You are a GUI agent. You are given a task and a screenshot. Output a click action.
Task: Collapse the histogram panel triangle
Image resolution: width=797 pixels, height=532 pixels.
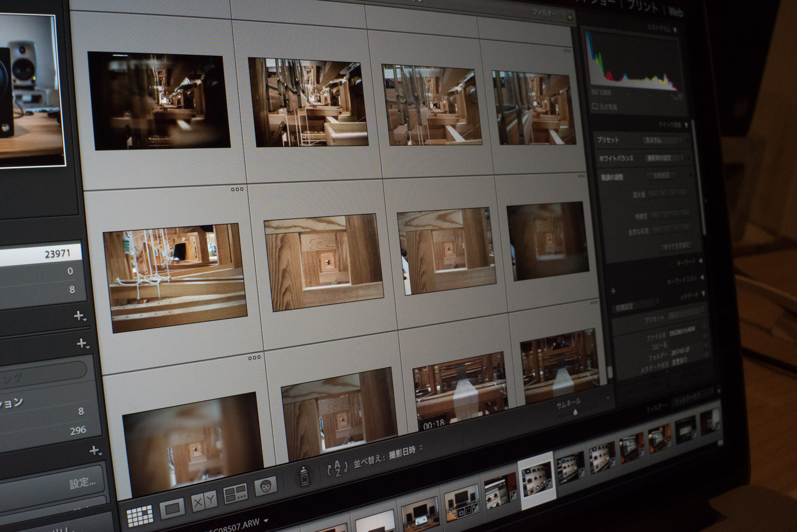675,30
